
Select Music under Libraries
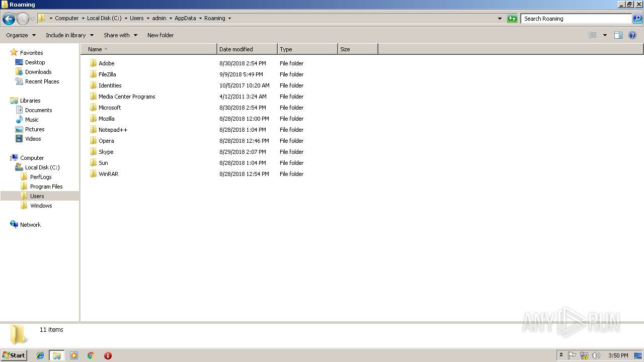pyautogui.click(x=32, y=120)
